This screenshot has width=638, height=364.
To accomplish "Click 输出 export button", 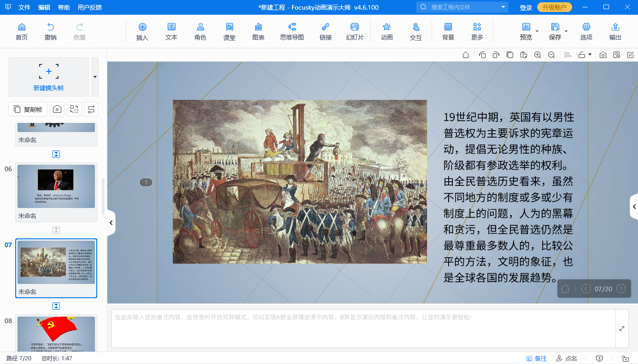I will coord(615,32).
